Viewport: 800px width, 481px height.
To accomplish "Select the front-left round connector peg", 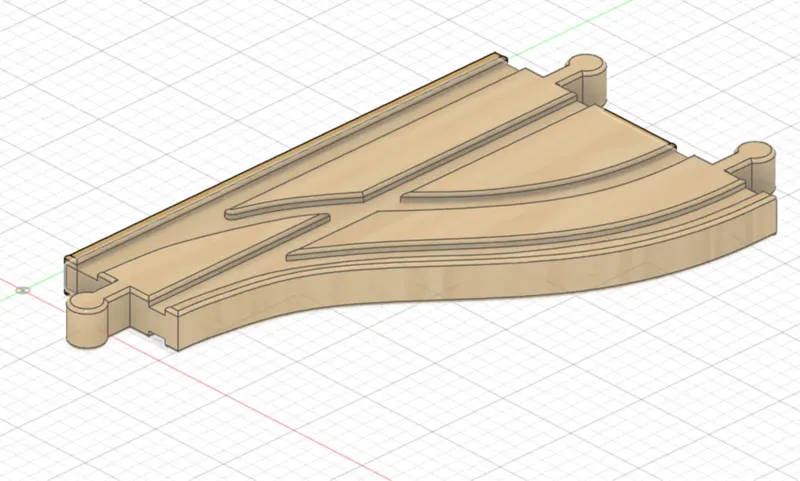I will tap(87, 320).
